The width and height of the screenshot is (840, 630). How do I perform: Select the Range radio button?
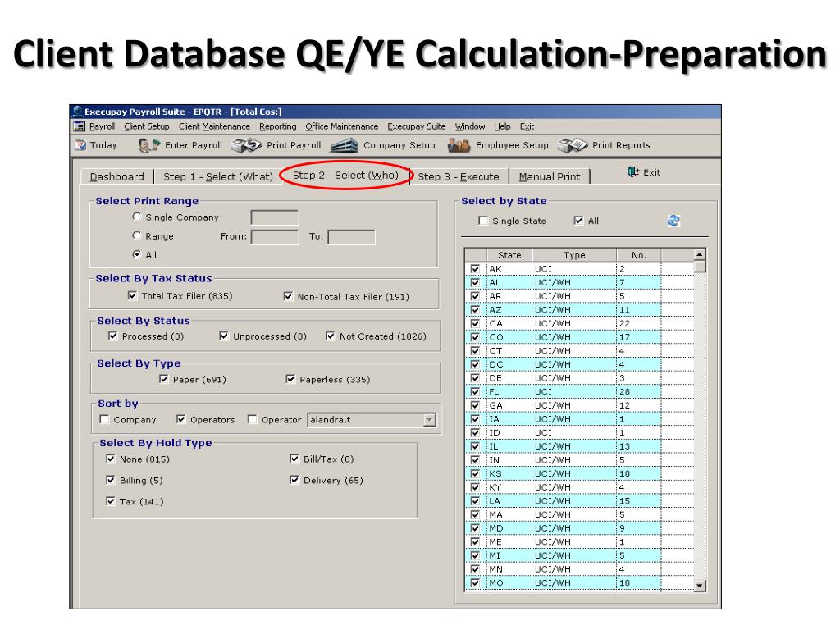pyautogui.click(x=137, y=235)
